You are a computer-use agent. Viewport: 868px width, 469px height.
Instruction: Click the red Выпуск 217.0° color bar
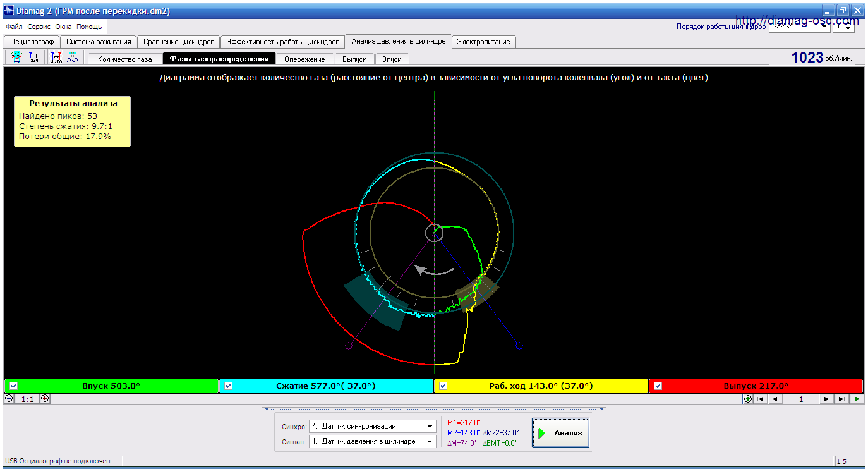coord(756,386)
